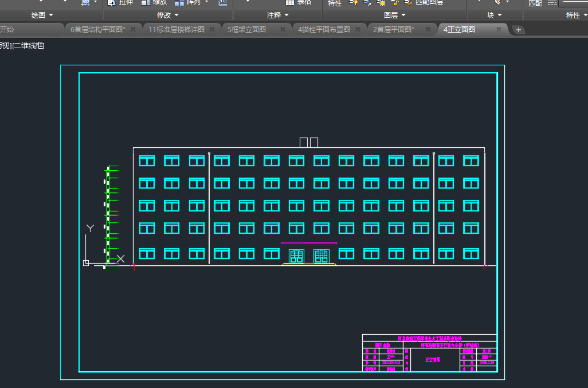The image size is (588, 388).
Task: Click the UCS origin icon in the drawing
Action: coord(86,263)
